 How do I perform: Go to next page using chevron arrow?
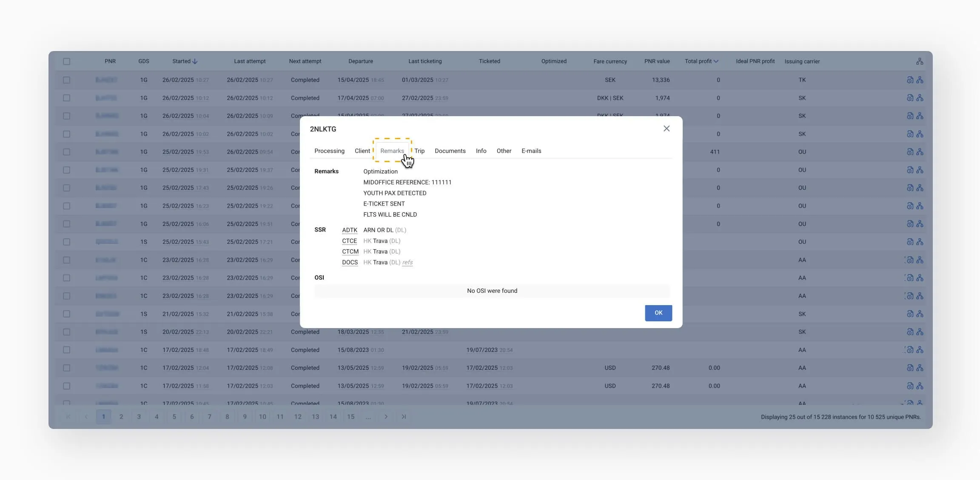[386, 417]
